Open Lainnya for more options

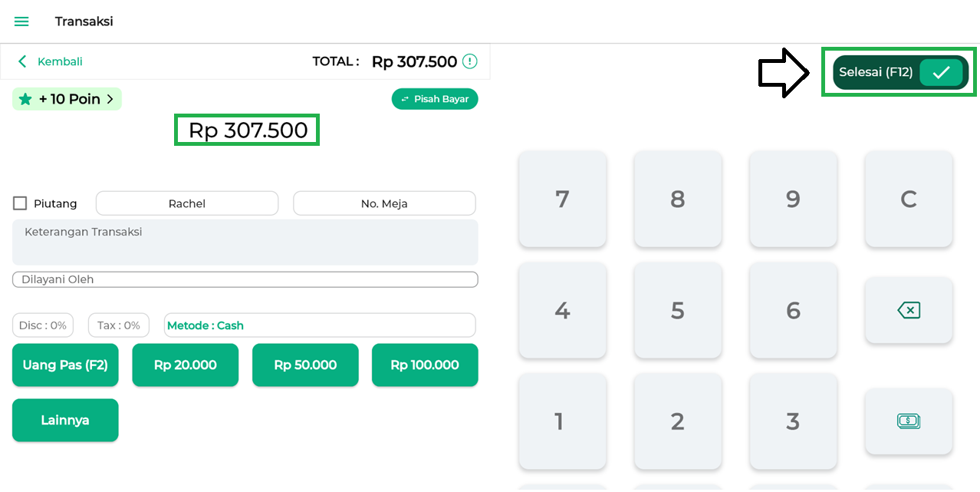click(x=65, y=420)
